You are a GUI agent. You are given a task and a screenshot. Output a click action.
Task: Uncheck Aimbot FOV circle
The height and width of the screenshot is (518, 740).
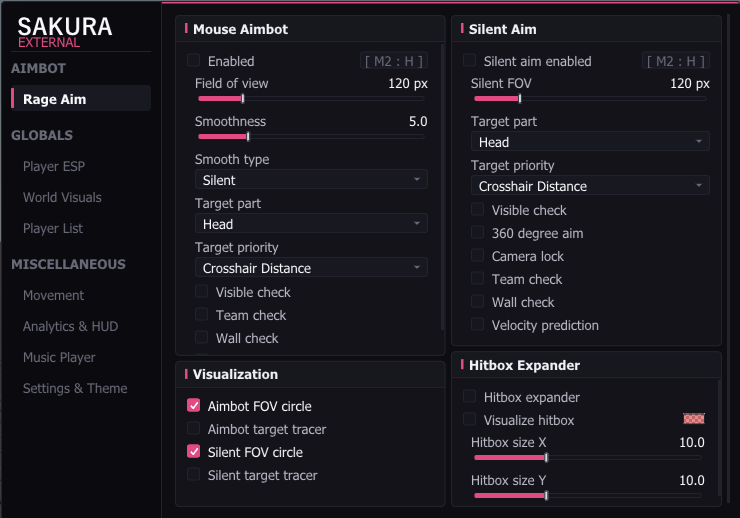coord(193,405)
